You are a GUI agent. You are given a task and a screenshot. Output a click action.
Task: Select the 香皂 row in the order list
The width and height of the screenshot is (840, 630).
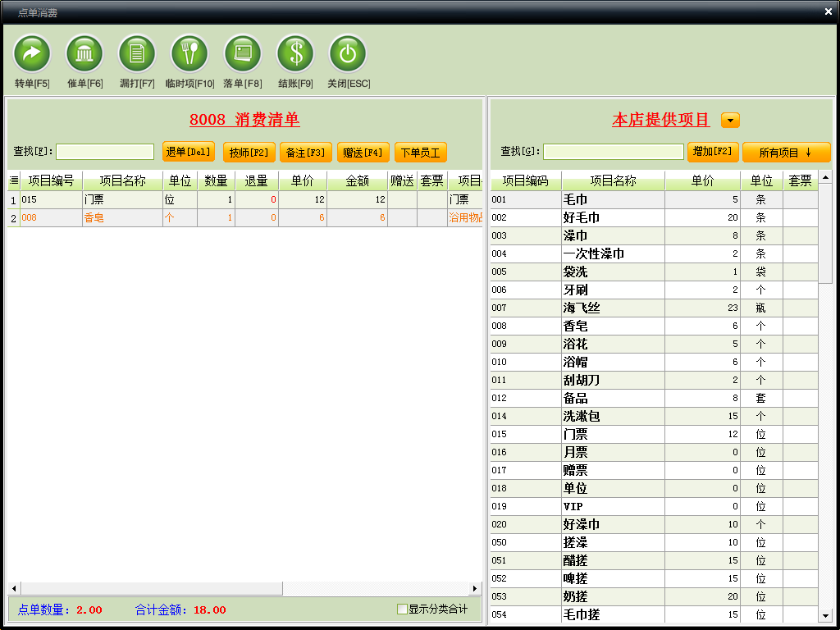(x=244, y=217)
